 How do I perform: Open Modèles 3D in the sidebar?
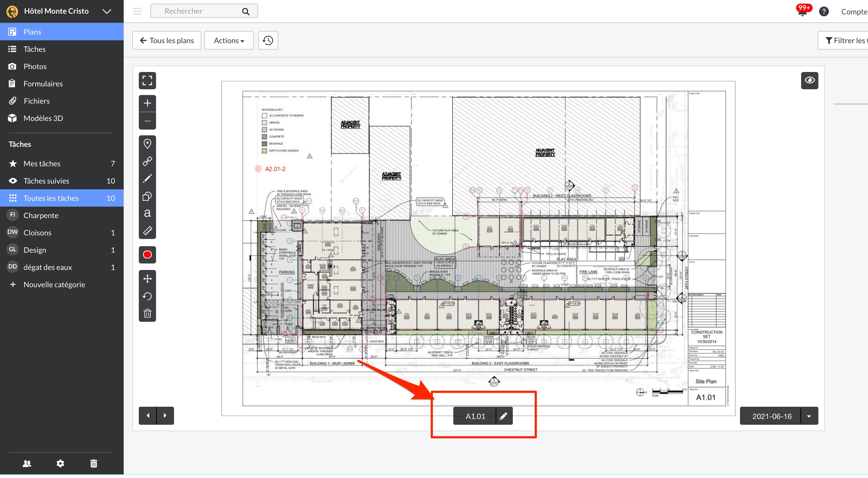click(x=43, y=118)
